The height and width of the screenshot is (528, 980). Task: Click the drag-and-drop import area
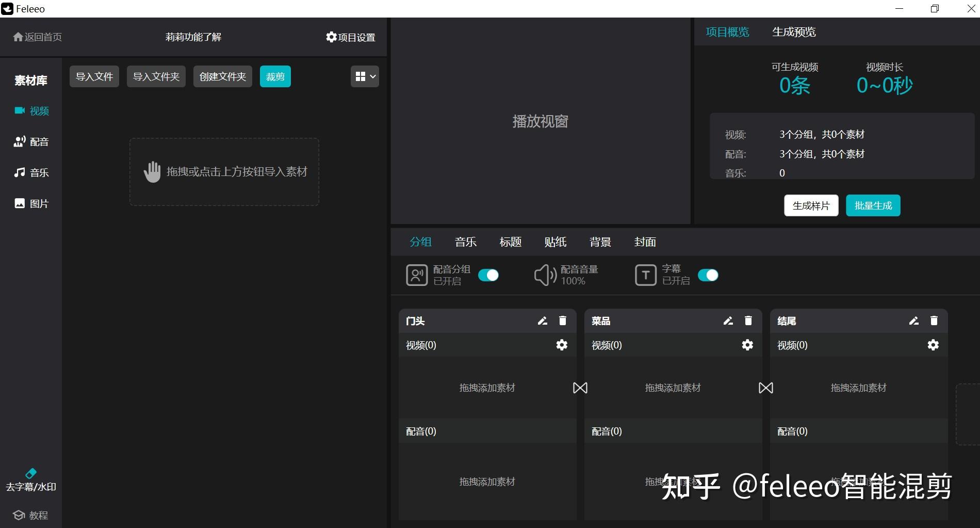pyautogui.click(x=224, y=171)
